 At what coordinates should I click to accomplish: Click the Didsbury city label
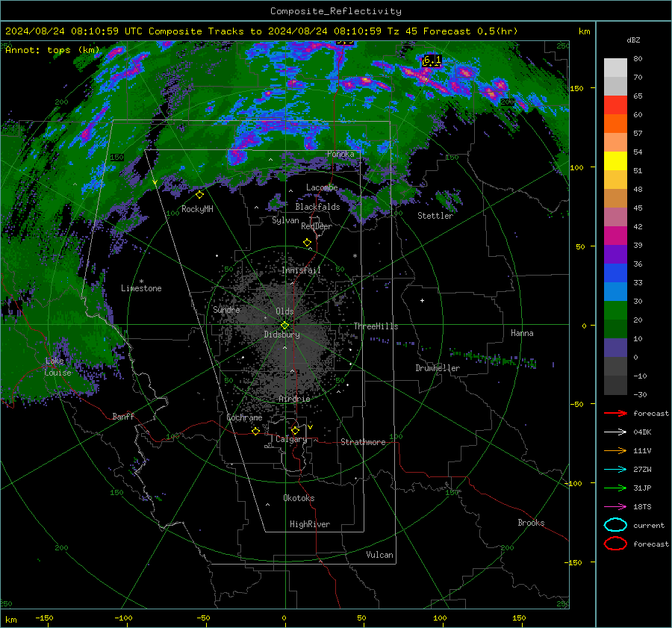[x=281, y=335]
